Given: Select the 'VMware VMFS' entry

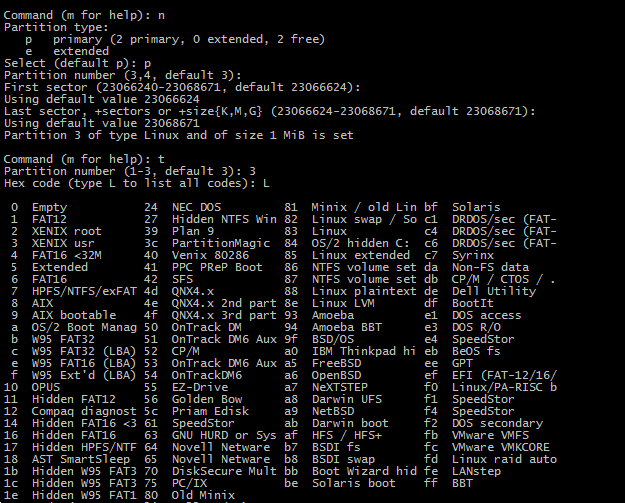Looking at the screenshot, I should click(x=490, y=435).
